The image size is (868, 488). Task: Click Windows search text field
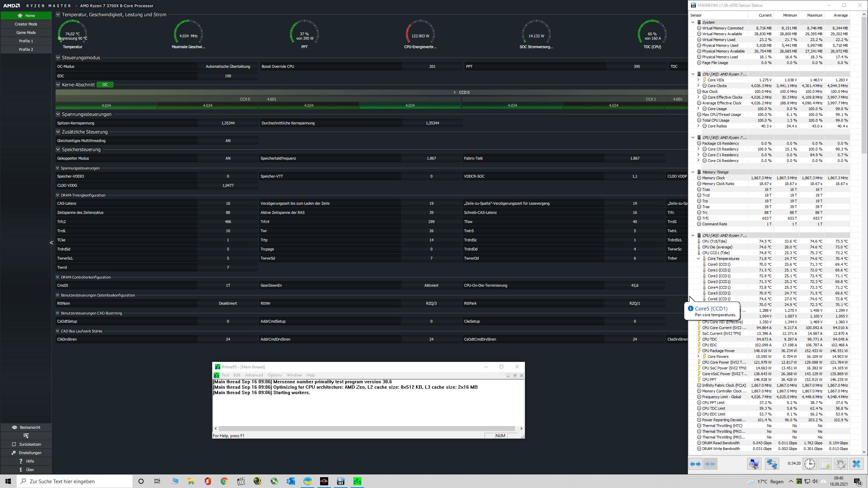[75, 481]
